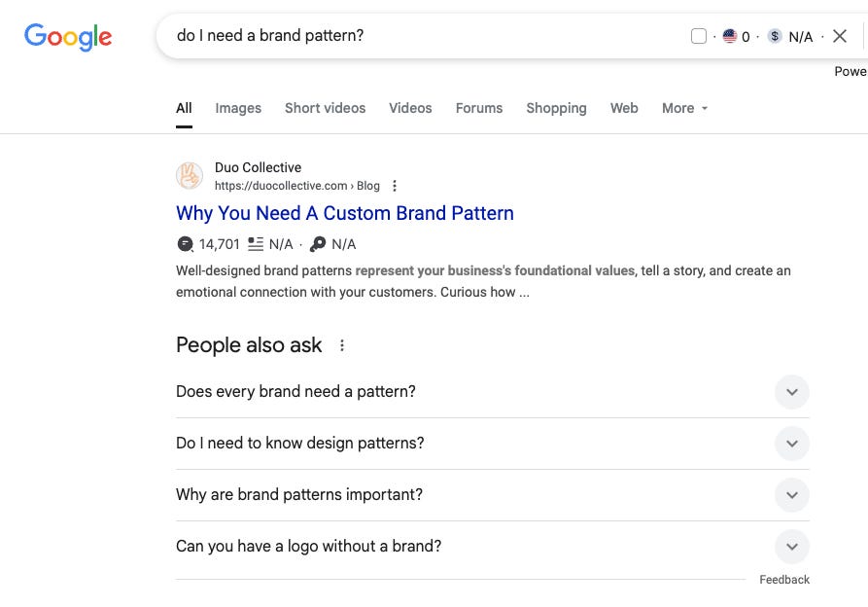Click the Why are brand patterns important text

[299, 494]
